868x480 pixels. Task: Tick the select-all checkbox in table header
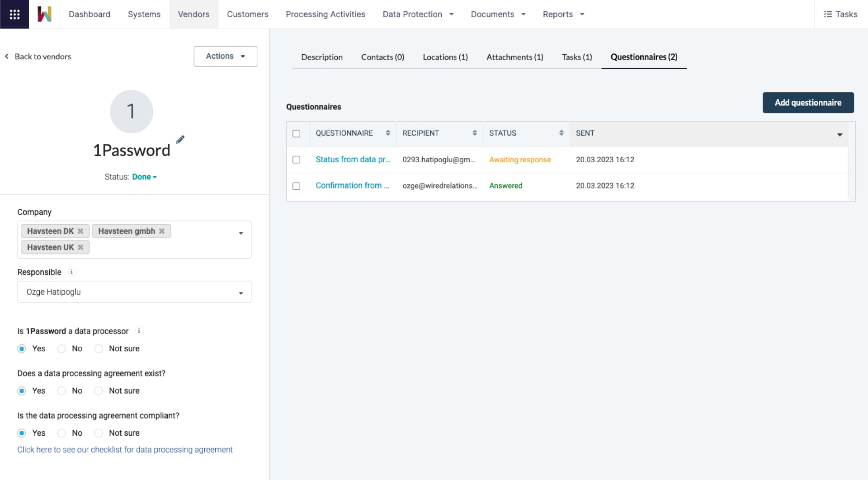(x=297, y=133)
